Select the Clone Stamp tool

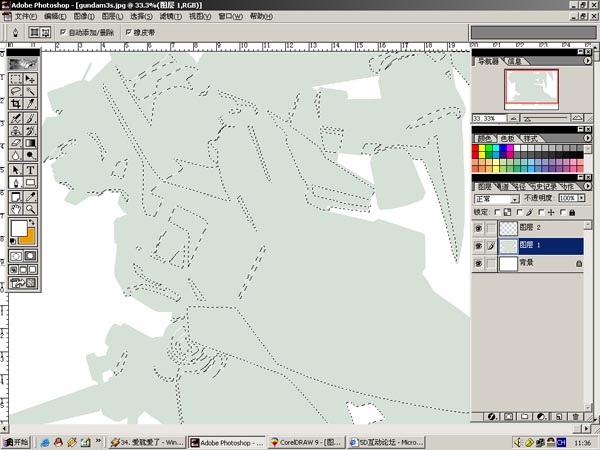click(16, 130)
